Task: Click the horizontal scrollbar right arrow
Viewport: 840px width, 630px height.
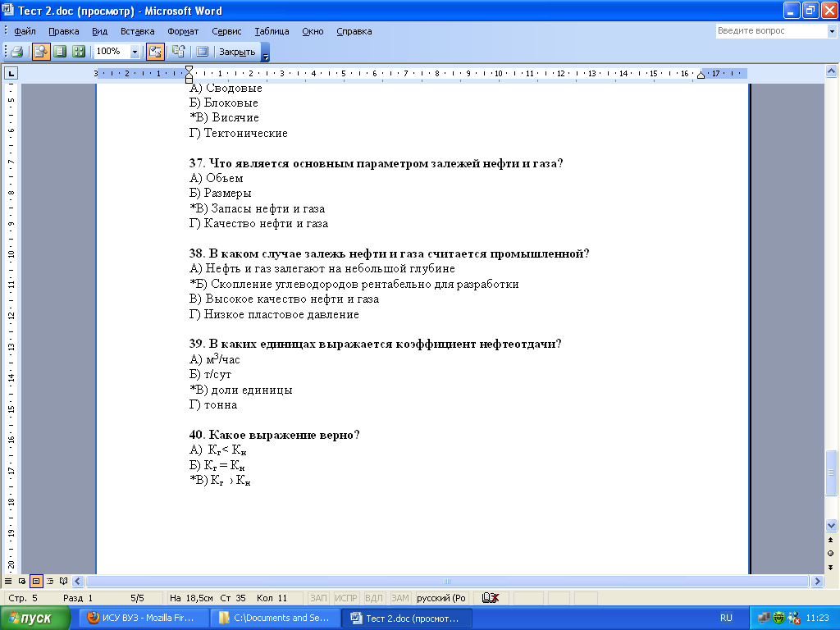Action: point(817,582)
